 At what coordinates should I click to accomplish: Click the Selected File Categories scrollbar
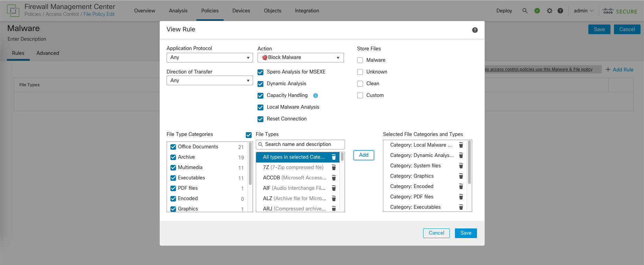tap(469, 162)
